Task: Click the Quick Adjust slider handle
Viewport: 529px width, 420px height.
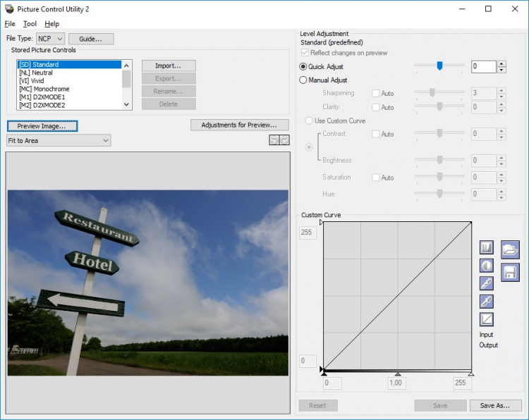Action: point(439,66)
